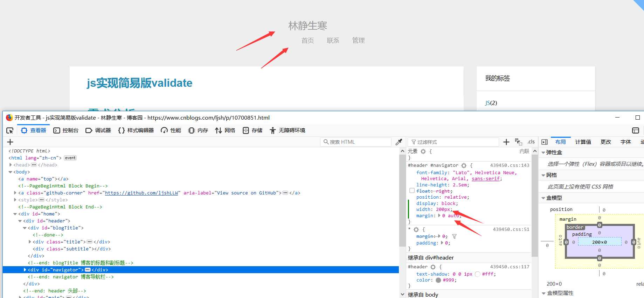Collapse the div id="header" node

click(20, 221)
